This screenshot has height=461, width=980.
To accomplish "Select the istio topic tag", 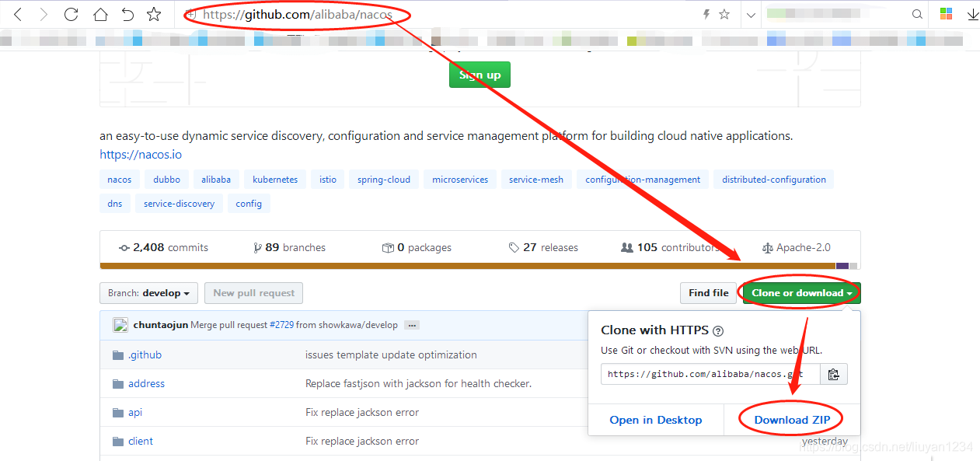I will [x=328, y=180].
